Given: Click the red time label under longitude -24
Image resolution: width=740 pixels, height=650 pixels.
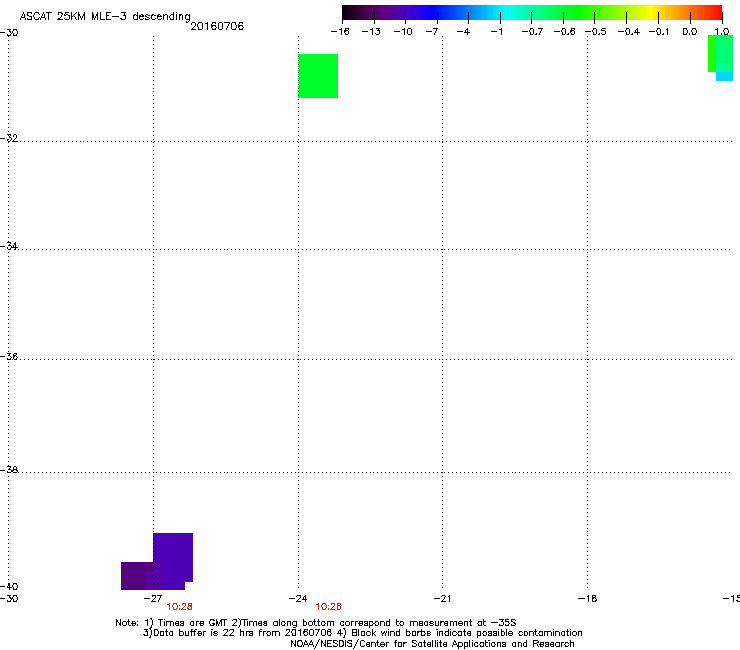Looking at the screenshot, I should [x=328, y=607].
